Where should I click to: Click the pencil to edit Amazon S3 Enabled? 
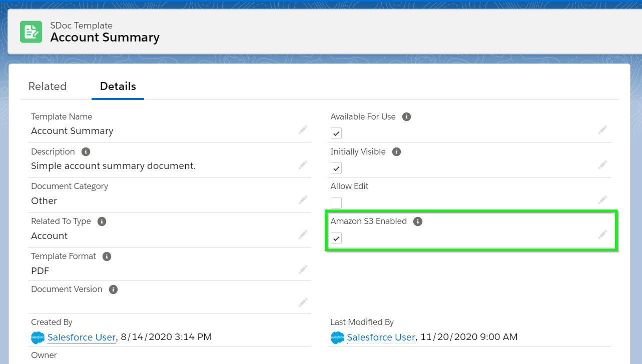(x=603, y=234)
